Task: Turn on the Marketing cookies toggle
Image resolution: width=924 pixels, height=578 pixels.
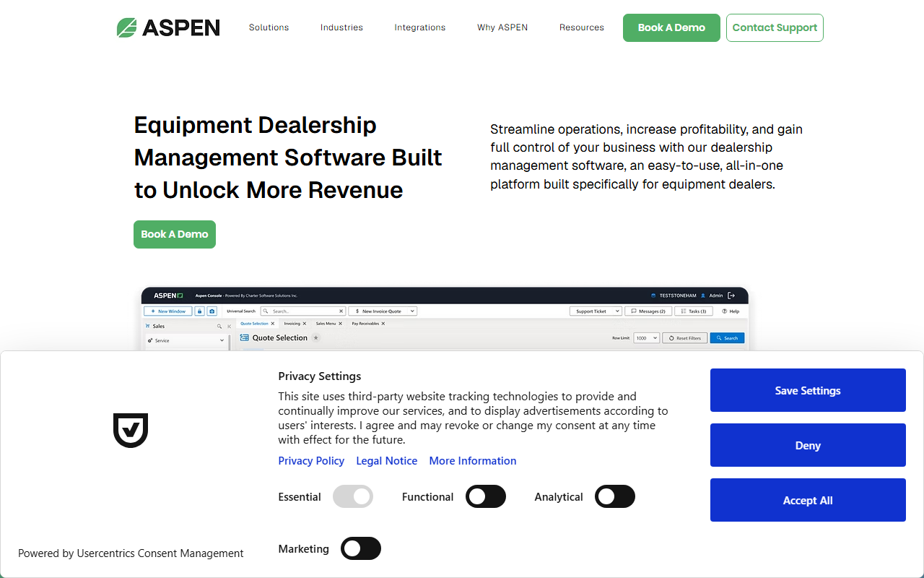Action: pos(361,548)
